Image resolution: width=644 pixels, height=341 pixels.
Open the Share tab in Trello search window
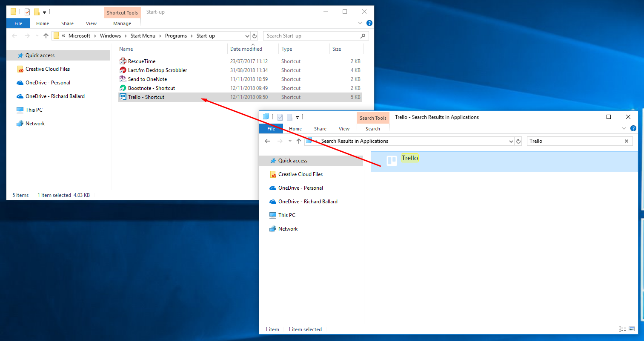click(x=320, y=129)
